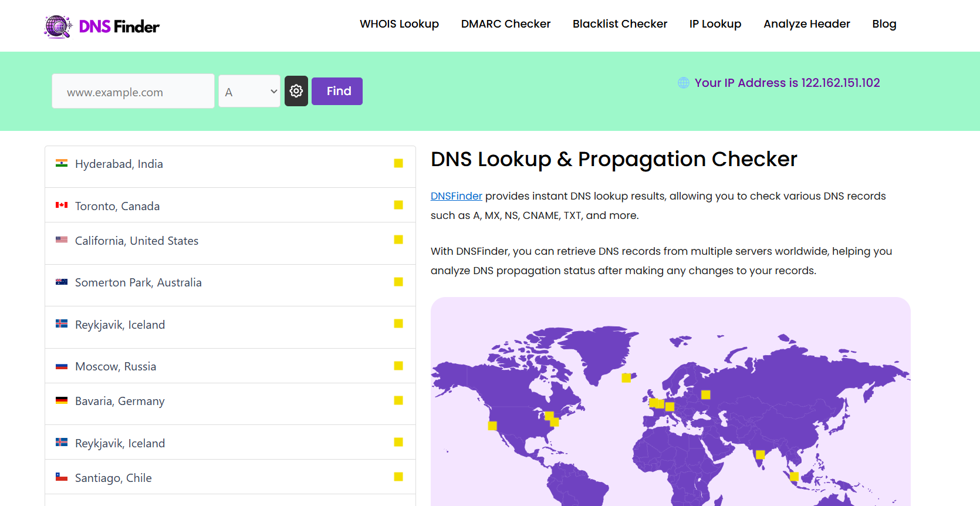Image resolution: width=980 pixels, height=506 pixels.
Task: Open IP Lookup from navigation
Action: (x=715, y=24)
